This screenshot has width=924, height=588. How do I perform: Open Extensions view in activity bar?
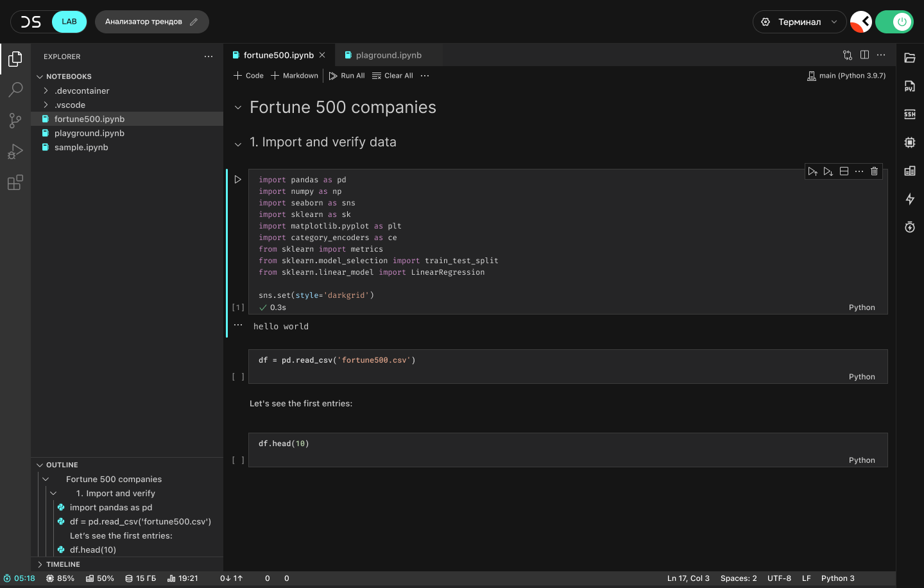click(15, 182)
